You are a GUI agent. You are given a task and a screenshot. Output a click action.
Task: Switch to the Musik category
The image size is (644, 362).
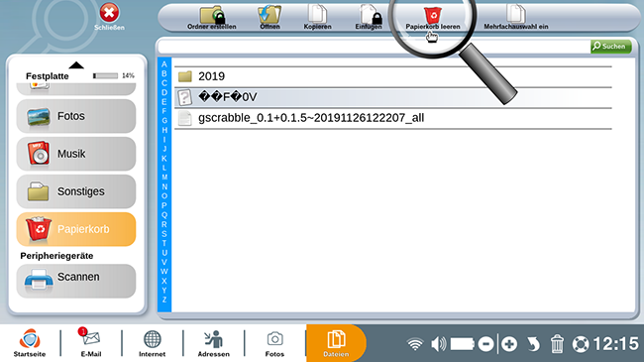coord(76,154)
